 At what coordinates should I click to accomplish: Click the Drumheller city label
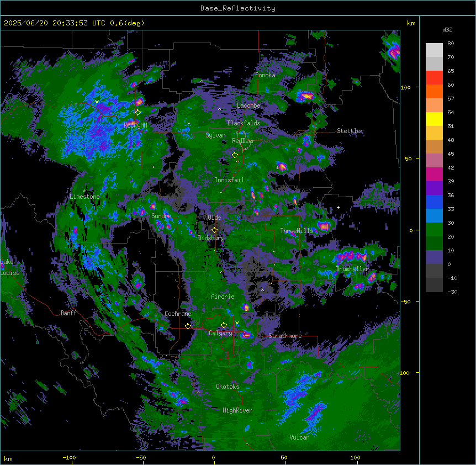point(352,269)
